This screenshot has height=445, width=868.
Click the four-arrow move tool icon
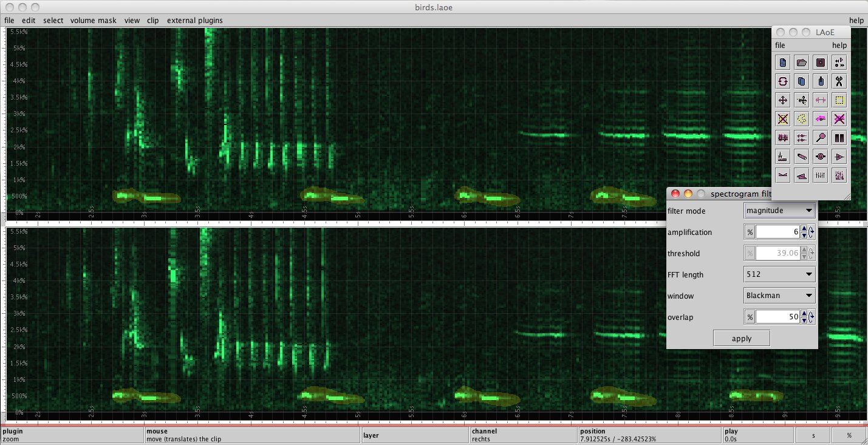[x=783, y=100]
